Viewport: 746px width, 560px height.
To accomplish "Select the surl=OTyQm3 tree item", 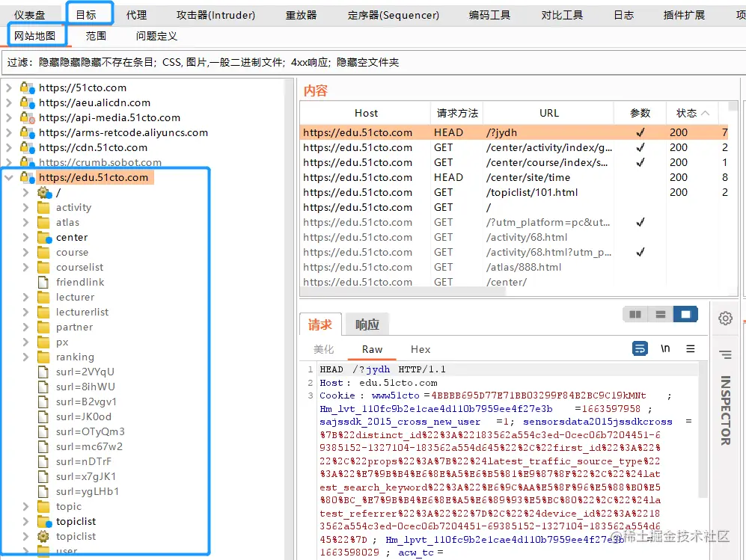I will coord(90,431).
